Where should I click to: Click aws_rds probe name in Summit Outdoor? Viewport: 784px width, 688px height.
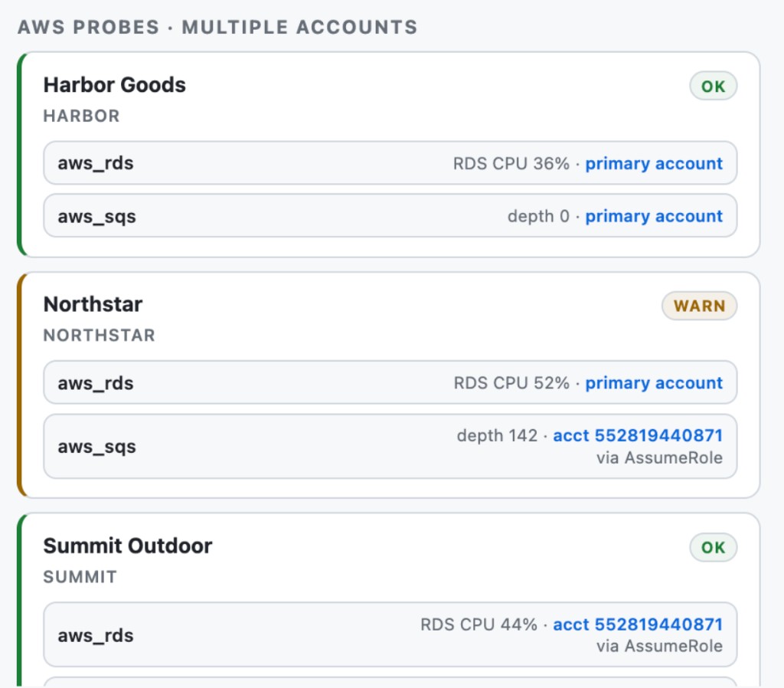(x=96, y=635)
